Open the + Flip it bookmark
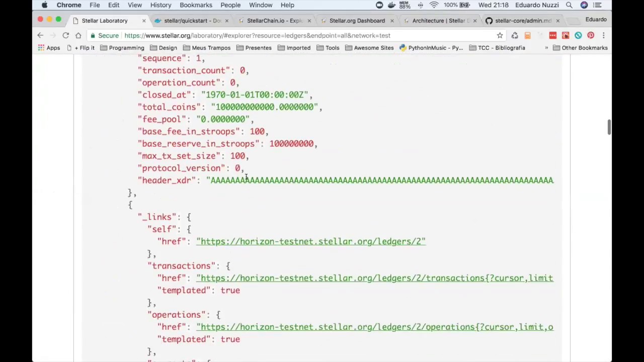The height and width of the screenshot is (362, 644). click(x=80, y=48)
